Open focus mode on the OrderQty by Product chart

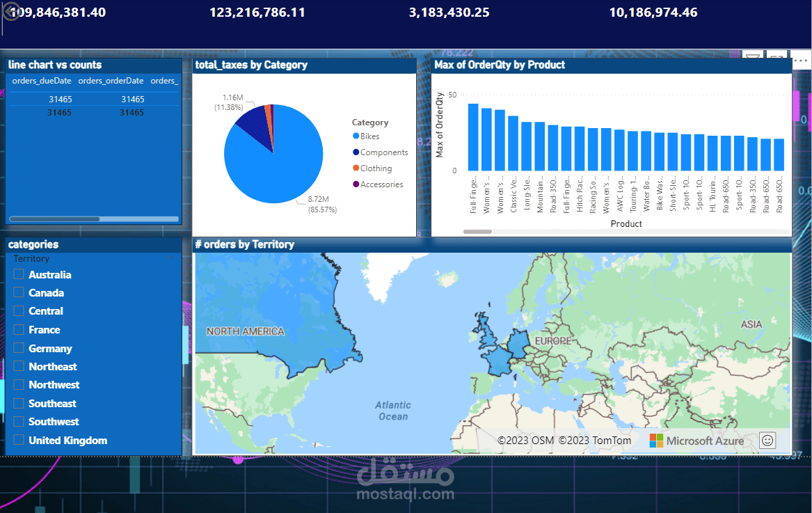click(776, 56)
